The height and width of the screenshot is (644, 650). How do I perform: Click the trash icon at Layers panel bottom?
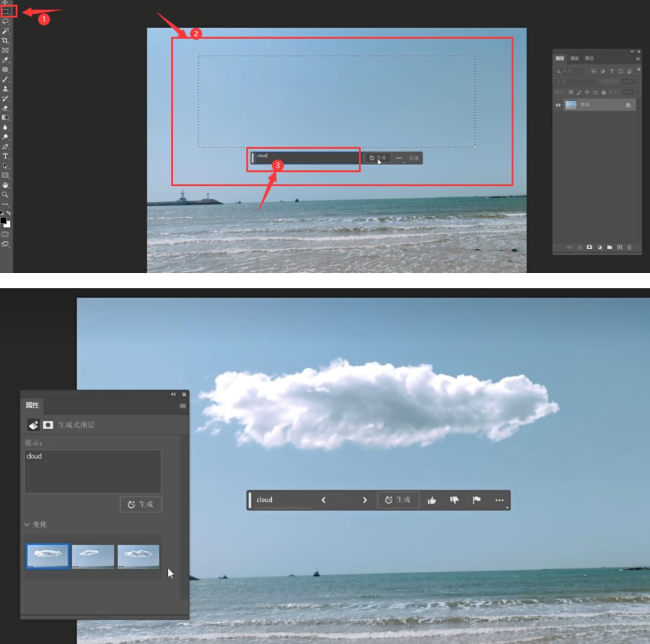point(629,246)
